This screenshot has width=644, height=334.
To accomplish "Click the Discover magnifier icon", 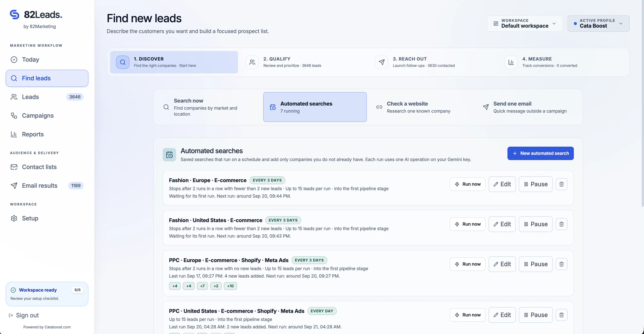I will [x=123, y=62].
